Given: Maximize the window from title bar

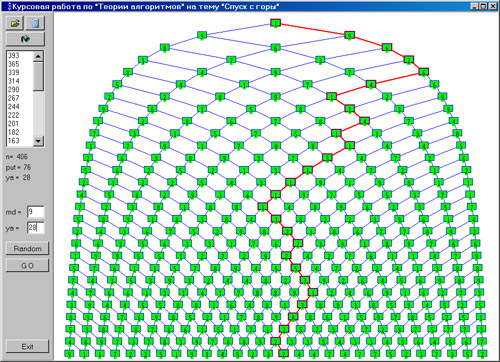Looking at the screenshot, I should 484,6.
